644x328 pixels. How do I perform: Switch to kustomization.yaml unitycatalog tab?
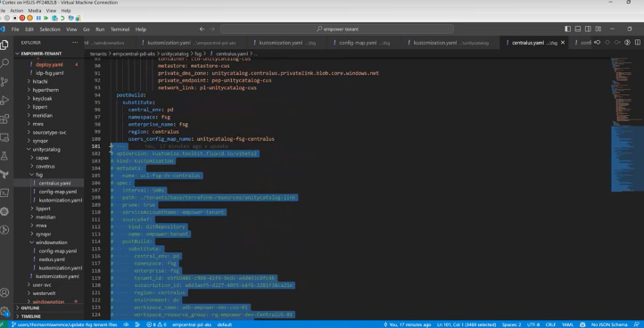point(450,43)
